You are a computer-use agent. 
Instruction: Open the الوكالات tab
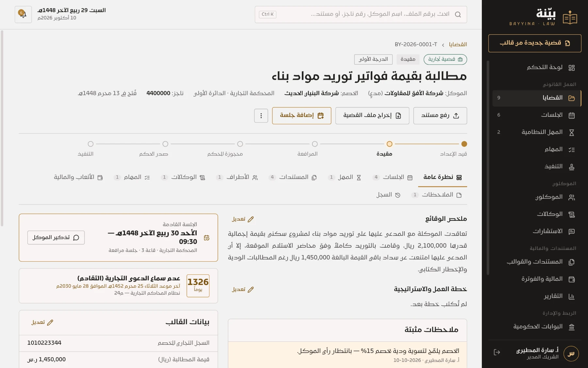click(183, 177)
